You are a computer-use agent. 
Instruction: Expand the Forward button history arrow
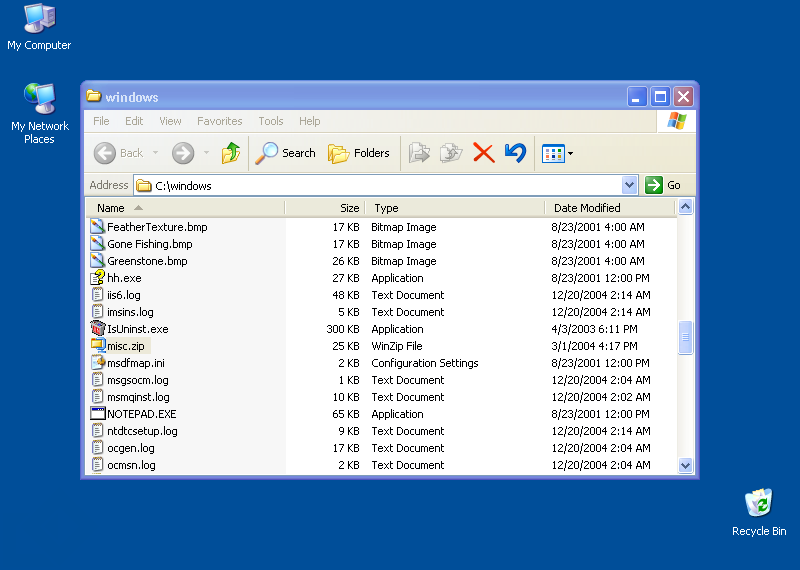(x=206, y=153)
